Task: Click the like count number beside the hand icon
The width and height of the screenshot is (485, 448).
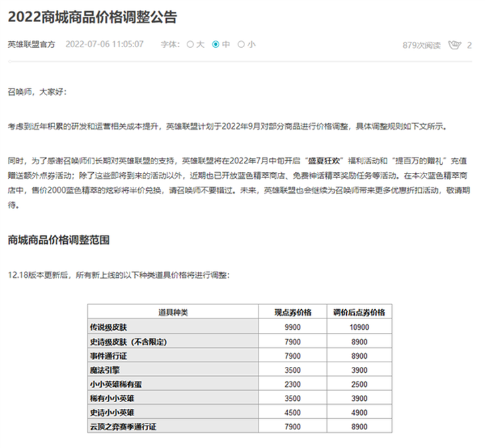Action: [x=470, y=45]
